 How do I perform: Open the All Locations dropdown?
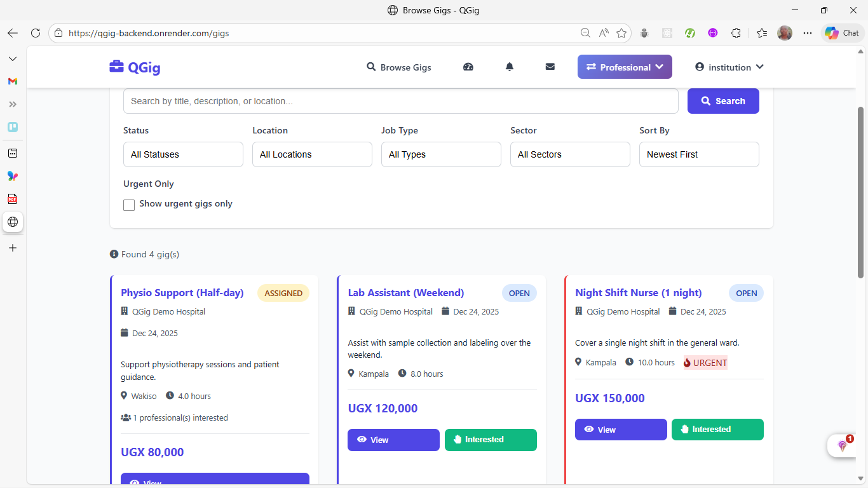(x=312, y=154)
